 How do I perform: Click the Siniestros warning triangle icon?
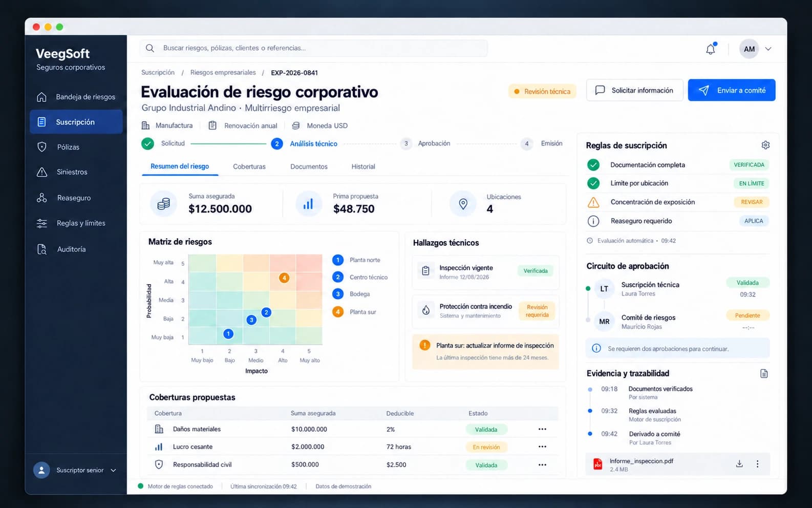click(42, 172)
